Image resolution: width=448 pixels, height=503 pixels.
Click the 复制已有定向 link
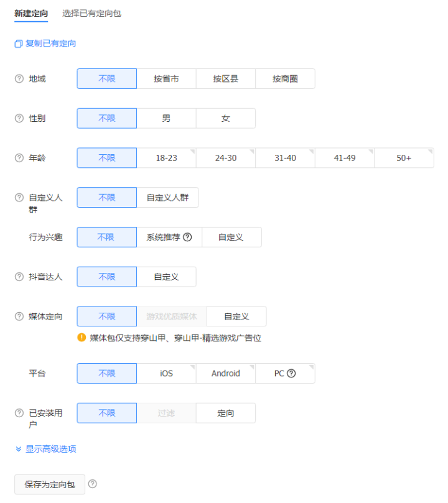tap(50, 44)
